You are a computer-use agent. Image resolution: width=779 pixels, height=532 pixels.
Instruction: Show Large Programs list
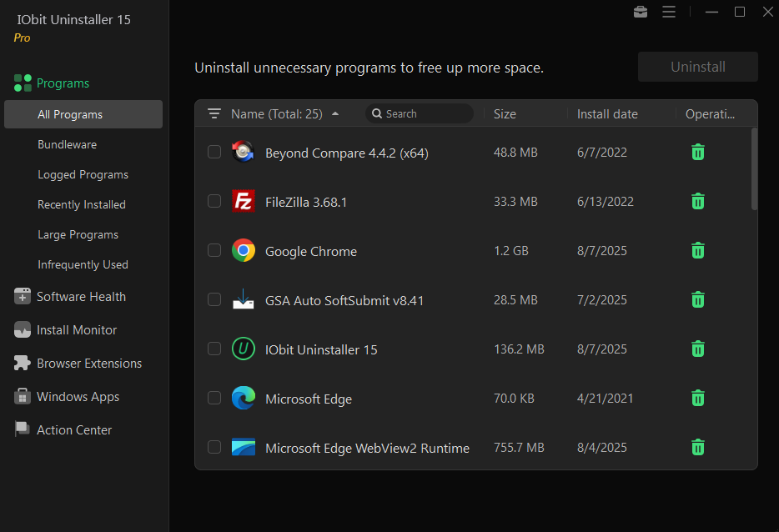[78, 234]
